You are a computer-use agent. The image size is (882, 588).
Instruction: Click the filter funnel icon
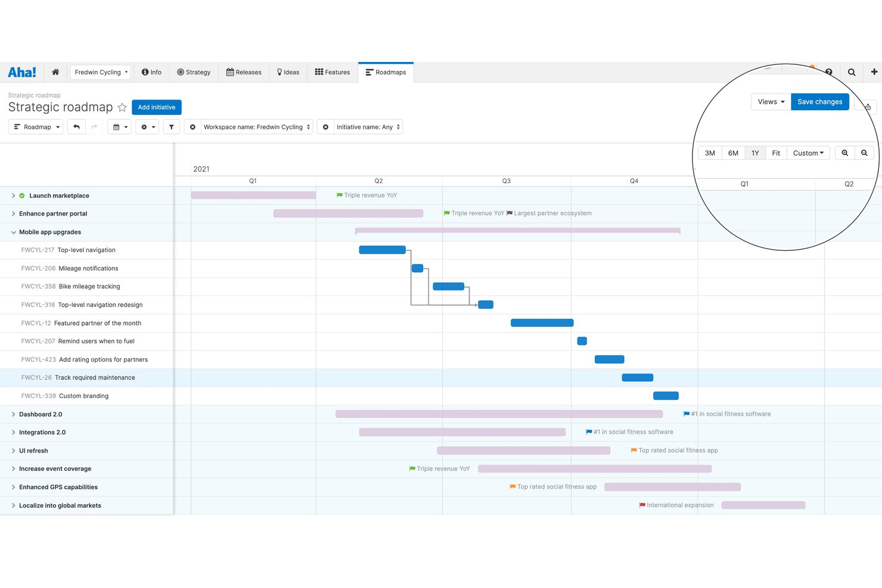(x=172, y=127)
